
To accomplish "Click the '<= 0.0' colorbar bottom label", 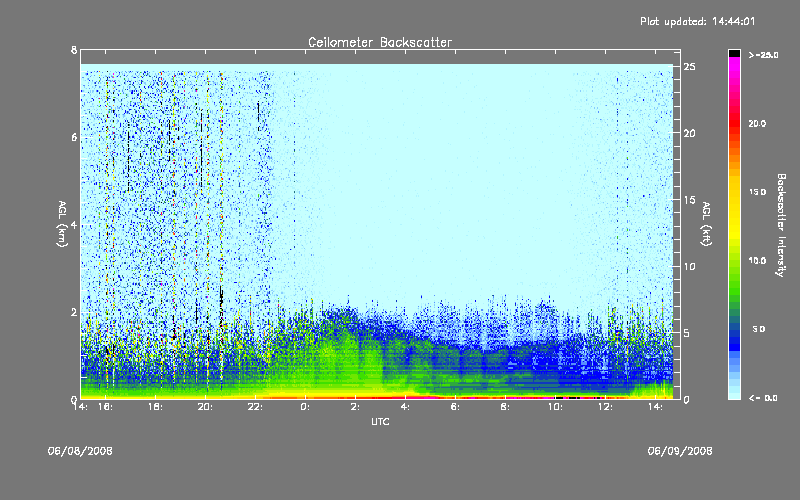I will click(x=763, y=398).
